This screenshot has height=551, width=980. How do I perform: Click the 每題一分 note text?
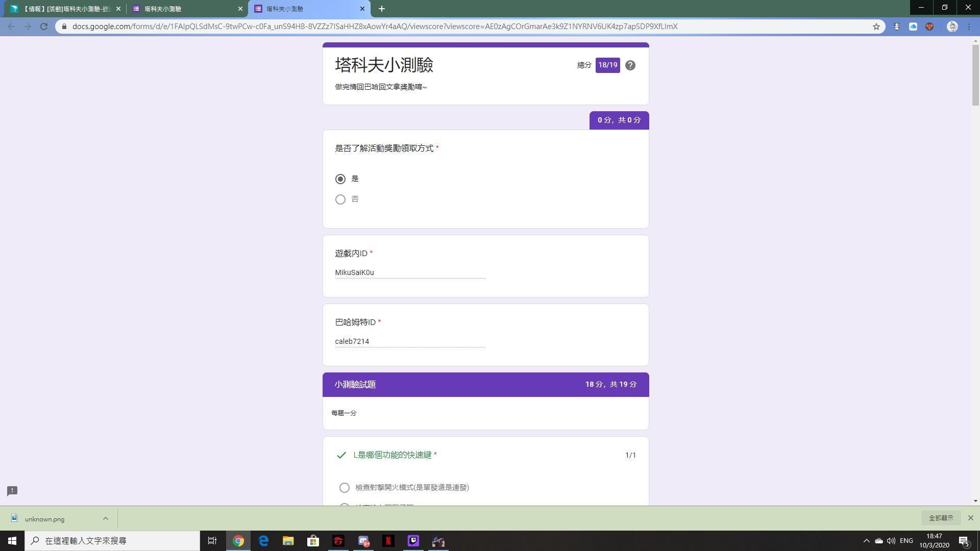344,413
